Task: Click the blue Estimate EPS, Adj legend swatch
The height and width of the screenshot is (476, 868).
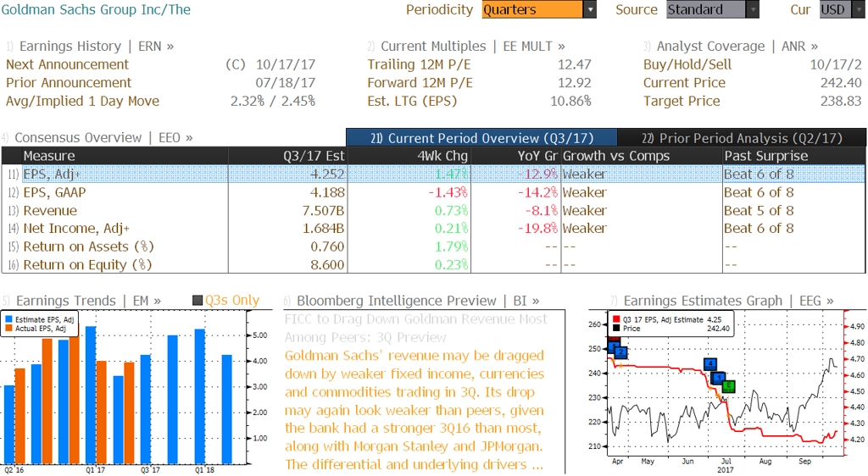Action: [x=8, y=319]
